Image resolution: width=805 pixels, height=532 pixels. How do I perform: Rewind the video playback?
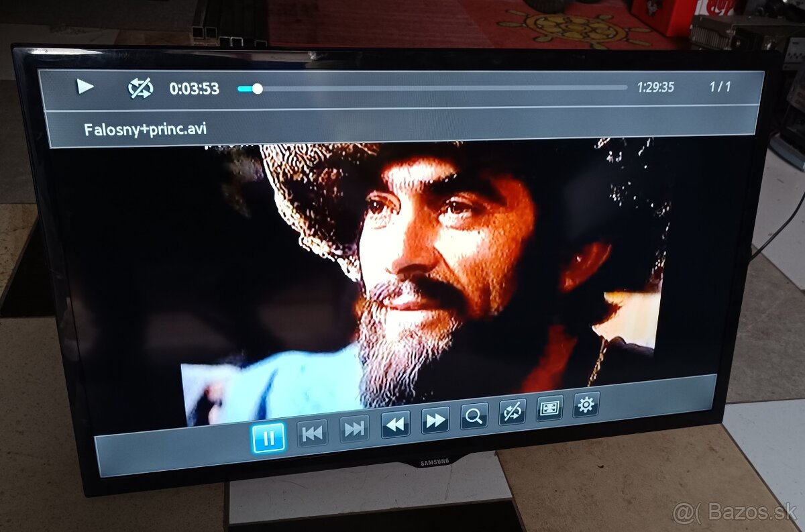pyautogui.click(x=396, y=424)
